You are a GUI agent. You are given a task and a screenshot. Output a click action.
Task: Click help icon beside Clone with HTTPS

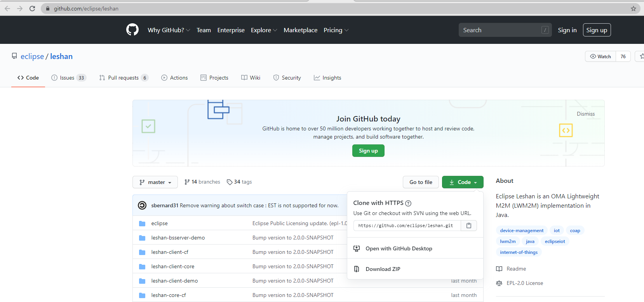click(x=408, y=203)
